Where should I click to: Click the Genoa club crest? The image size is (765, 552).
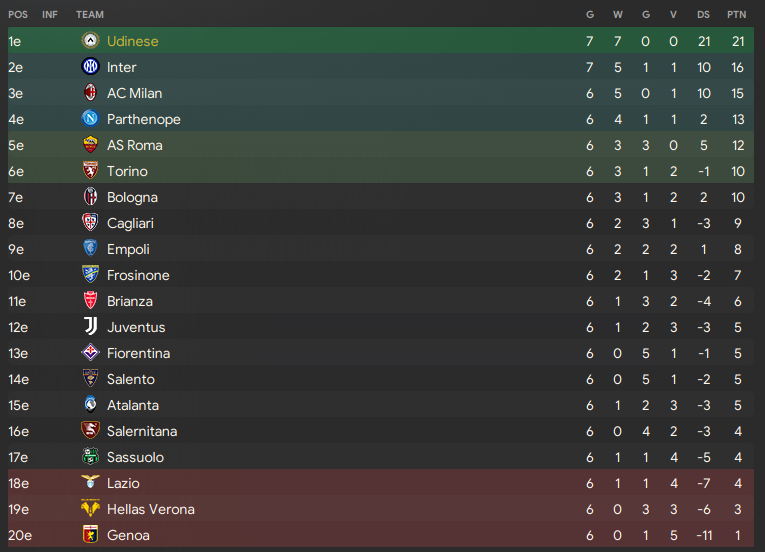point(90,534)
